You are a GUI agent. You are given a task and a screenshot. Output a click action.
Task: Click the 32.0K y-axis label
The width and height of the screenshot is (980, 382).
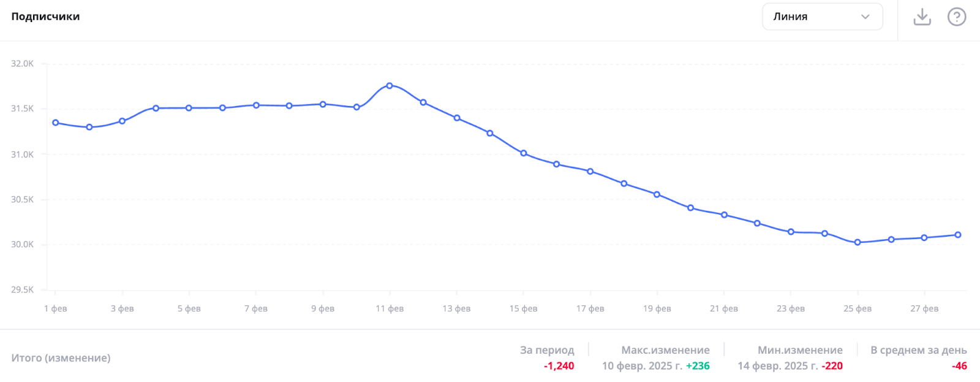(x=23, y=64)
